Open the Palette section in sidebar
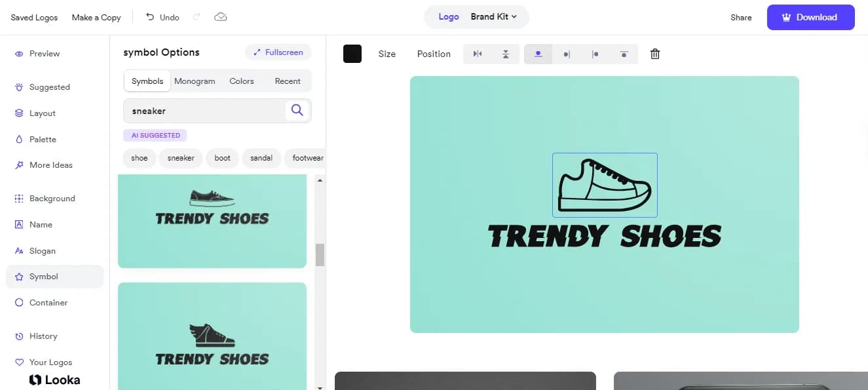Viewport: 868px width, 390px height. (x=43, y=139)
